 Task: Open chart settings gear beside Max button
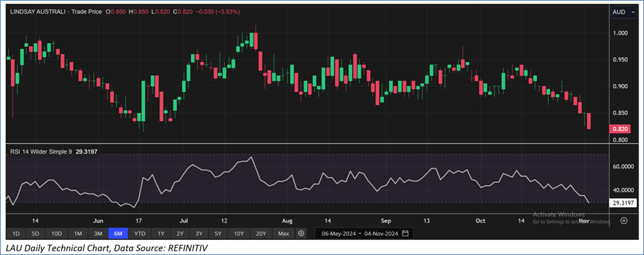pos(301,233)
